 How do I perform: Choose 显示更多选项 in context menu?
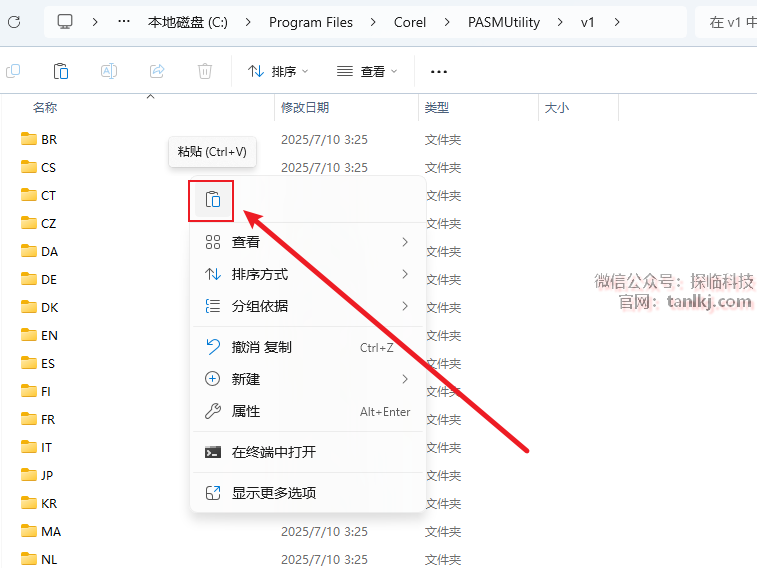[308, 493]
